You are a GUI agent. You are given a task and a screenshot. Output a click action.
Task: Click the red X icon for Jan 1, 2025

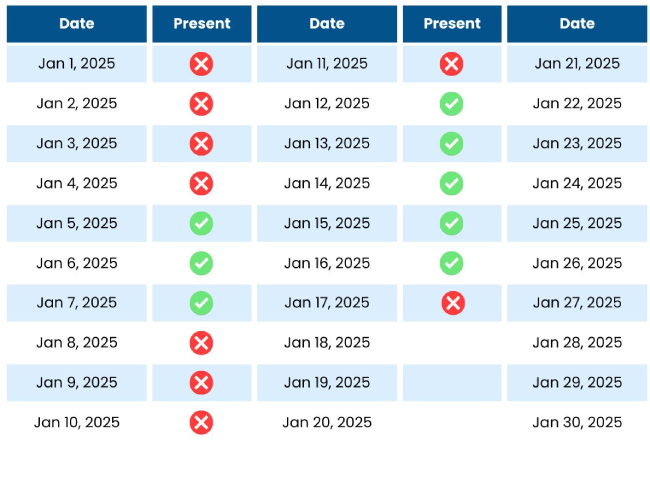click(201, 64)
